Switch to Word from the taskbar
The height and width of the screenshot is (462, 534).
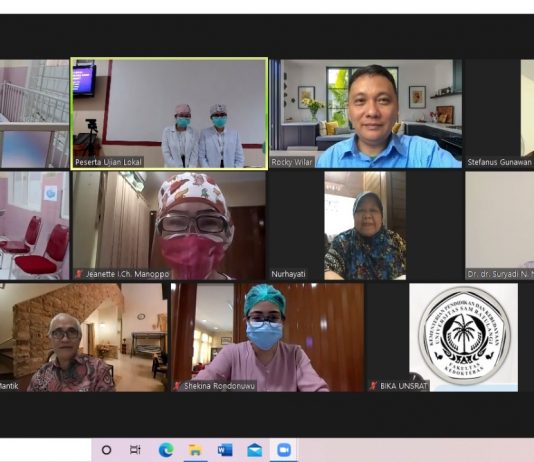coord(225,450)
